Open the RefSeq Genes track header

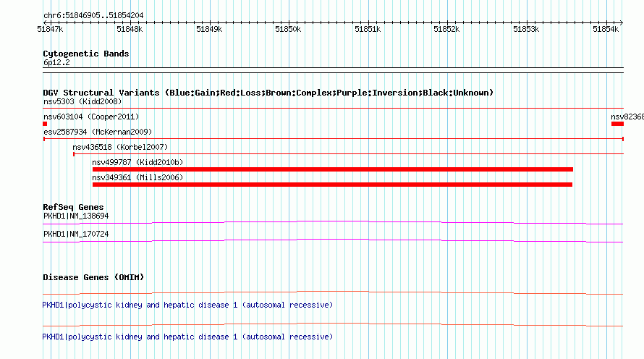[73, 207]
